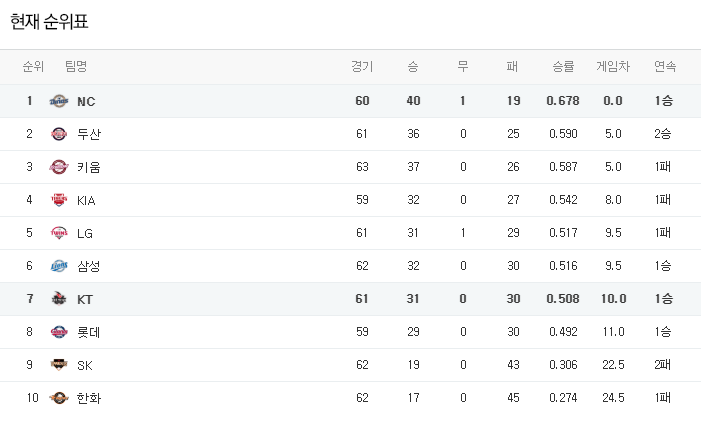Click the 순위 column header
This screenshot has width=701, height=423.
pyautogui.click(x=33, y=67)
